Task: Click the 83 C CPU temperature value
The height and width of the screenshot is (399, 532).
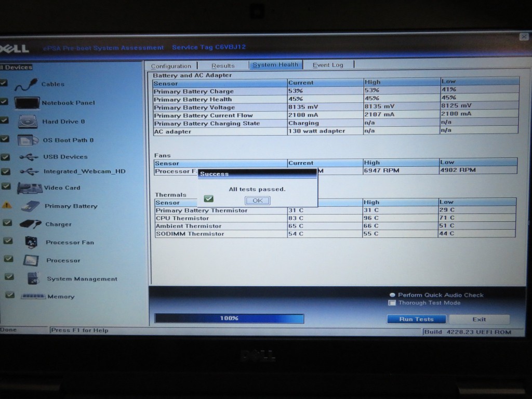Action: [296, 218]
